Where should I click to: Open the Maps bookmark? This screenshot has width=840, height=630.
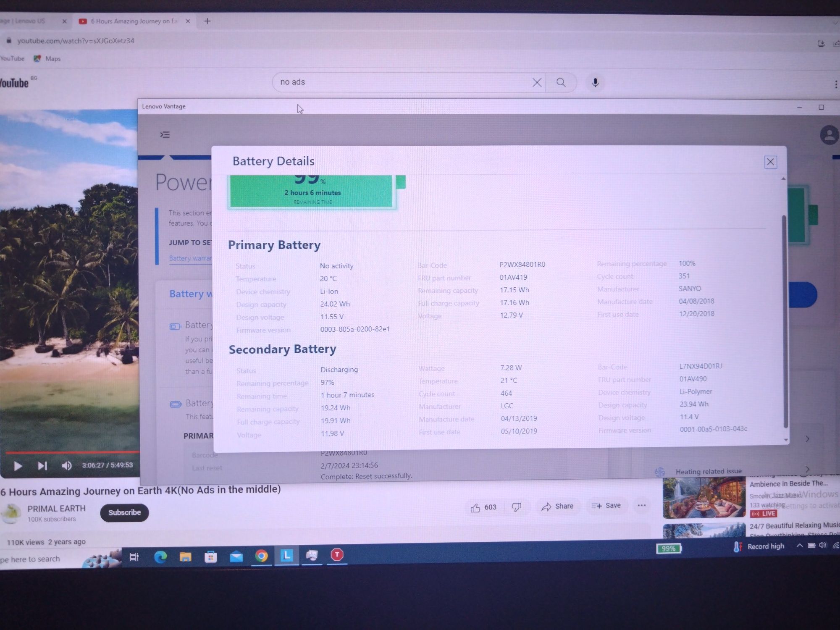click(47, 58)
